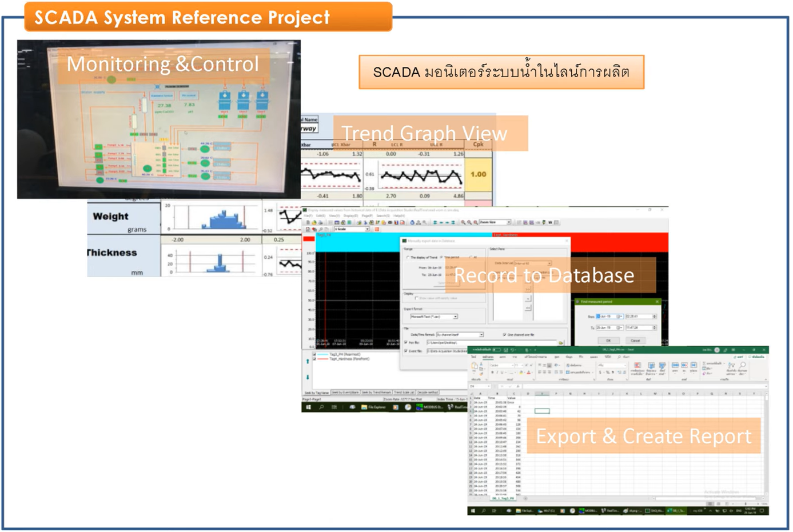Open the Date/Time format dropdown
The height and width of the screenshot is (532, 793).
[481, 335]
